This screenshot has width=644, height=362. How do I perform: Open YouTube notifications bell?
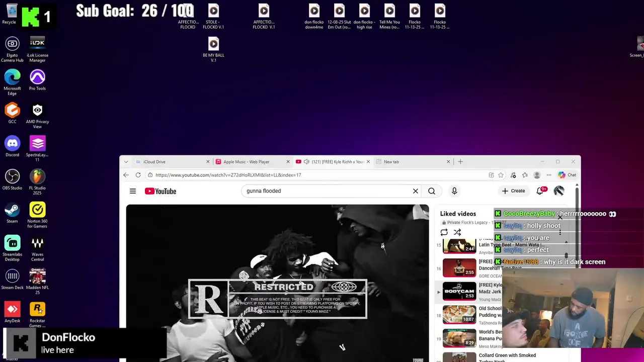[540, 191]
